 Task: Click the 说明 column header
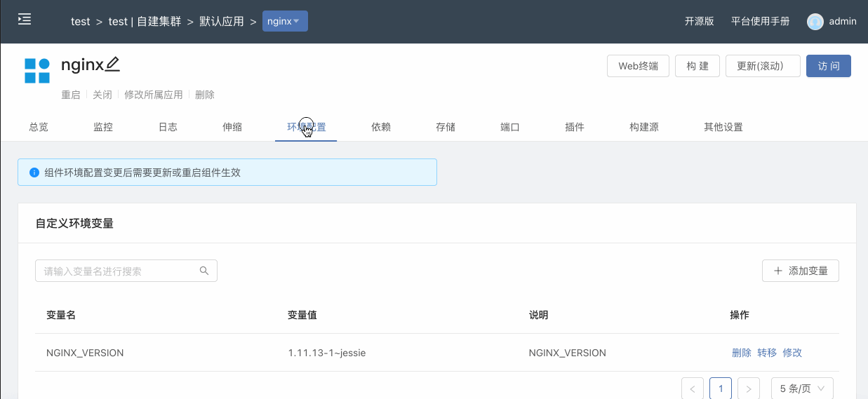click(x=539, y=315)
